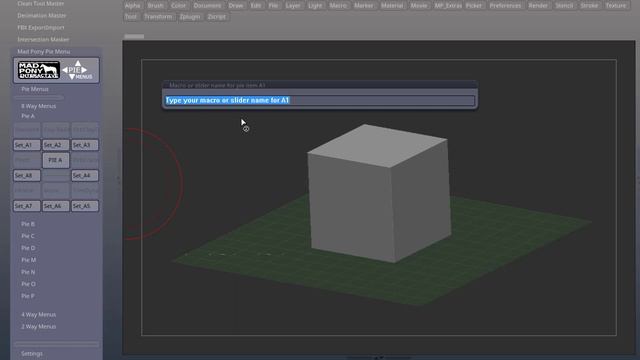Open the Layer menu
Image resolution: width=640 pixels, height=360 pixels.
coord(293,6)
